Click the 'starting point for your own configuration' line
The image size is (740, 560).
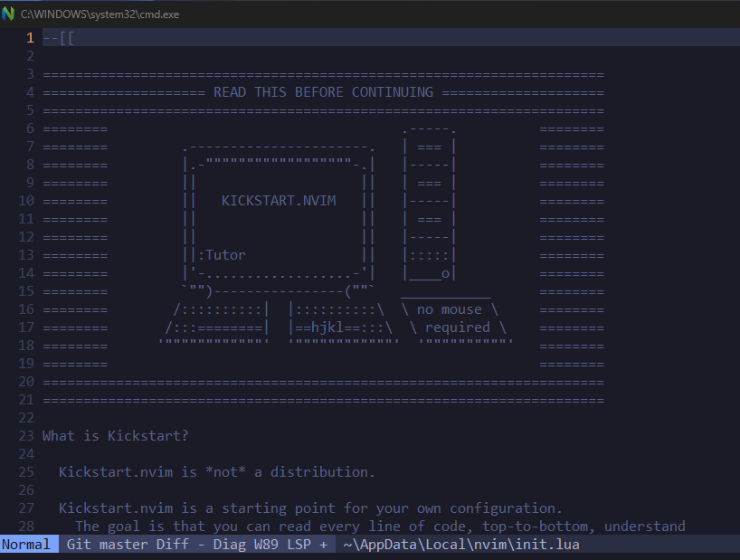pos(310,508)
